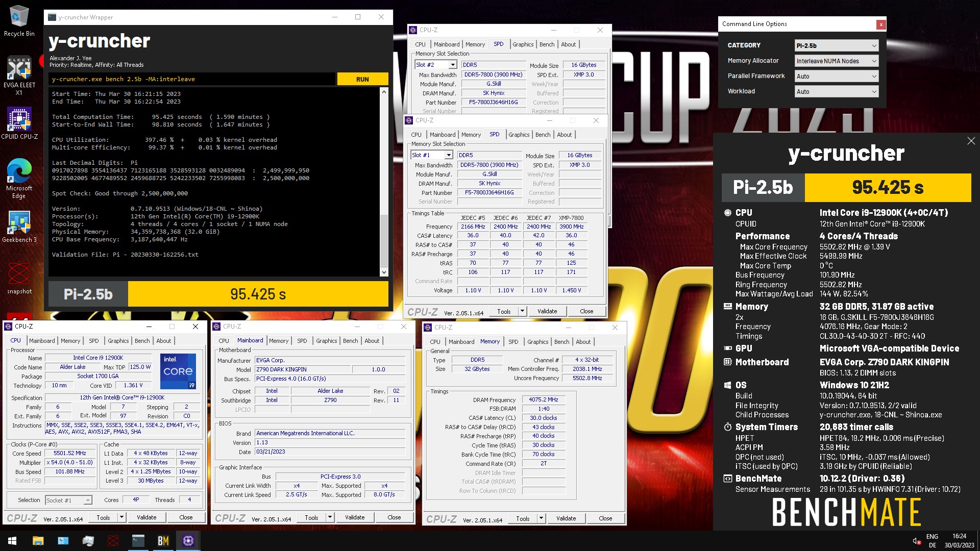Click the Multiplier x 54.0 value
This screenshot has height=551, width=980.
pos(70,463)
